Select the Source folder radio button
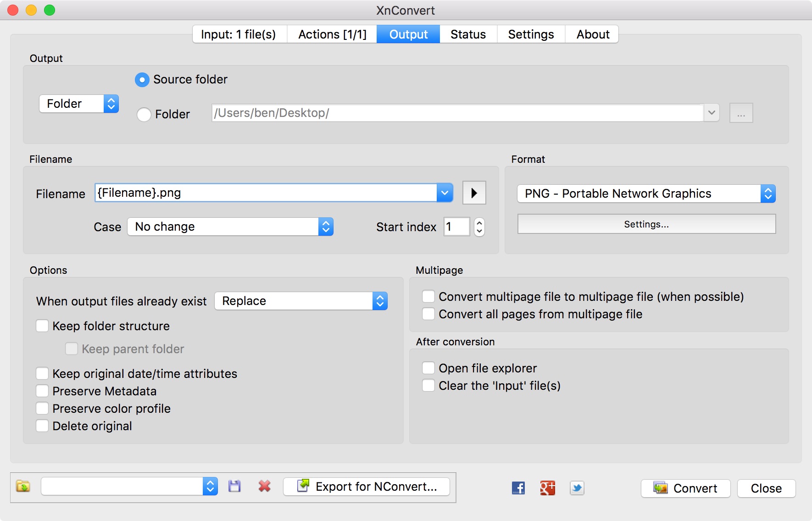Image resolution: width=812 pixels, height=521 pixels. click(142, 80)
